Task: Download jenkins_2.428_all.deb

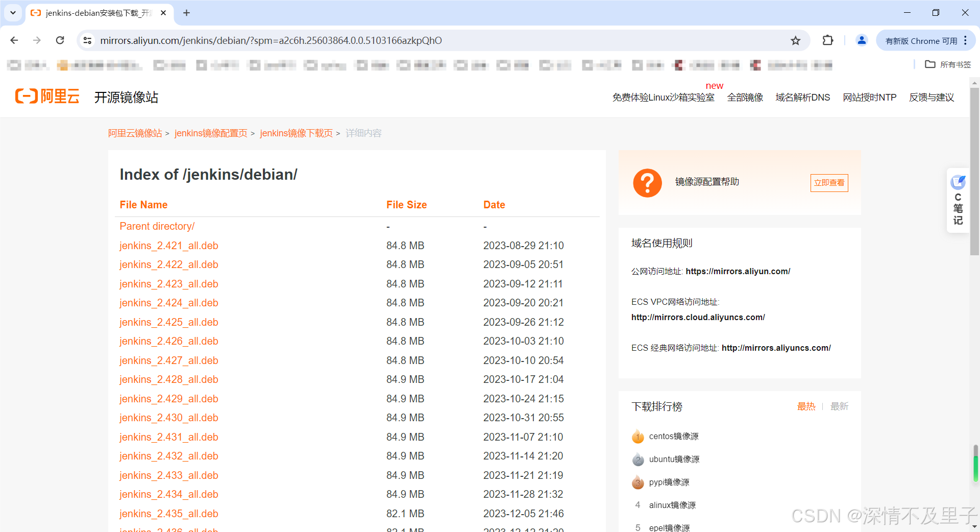Action: (169, 379)
